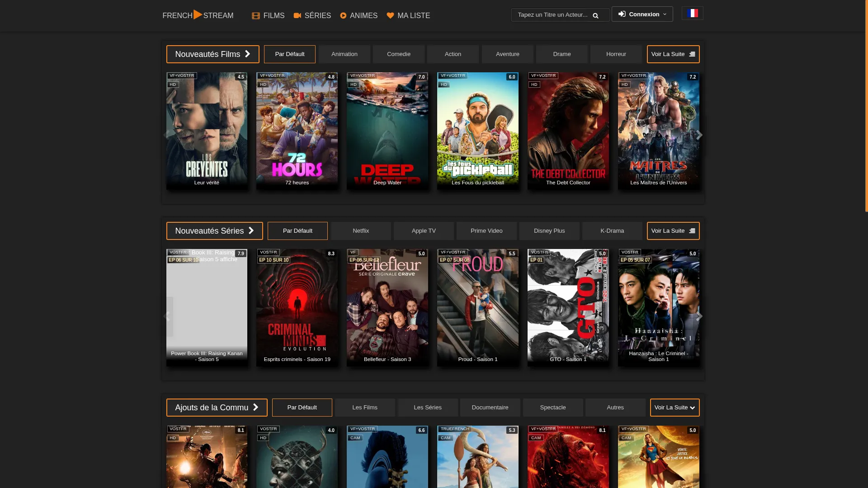Slide séries carousel to the next items
Image resolution: width=868 pixels, height=488 pixels.
pos(699,316)
